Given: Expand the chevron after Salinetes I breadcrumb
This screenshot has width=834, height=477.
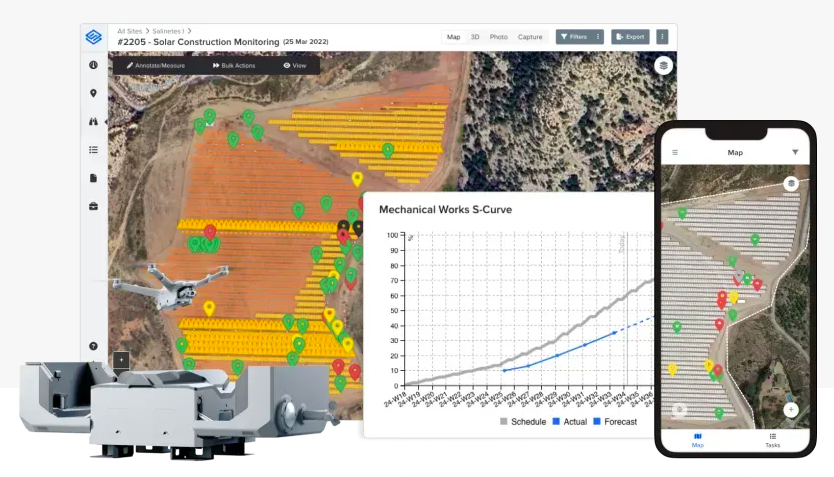Looking at the screenshot, I should tap(189, 31).
